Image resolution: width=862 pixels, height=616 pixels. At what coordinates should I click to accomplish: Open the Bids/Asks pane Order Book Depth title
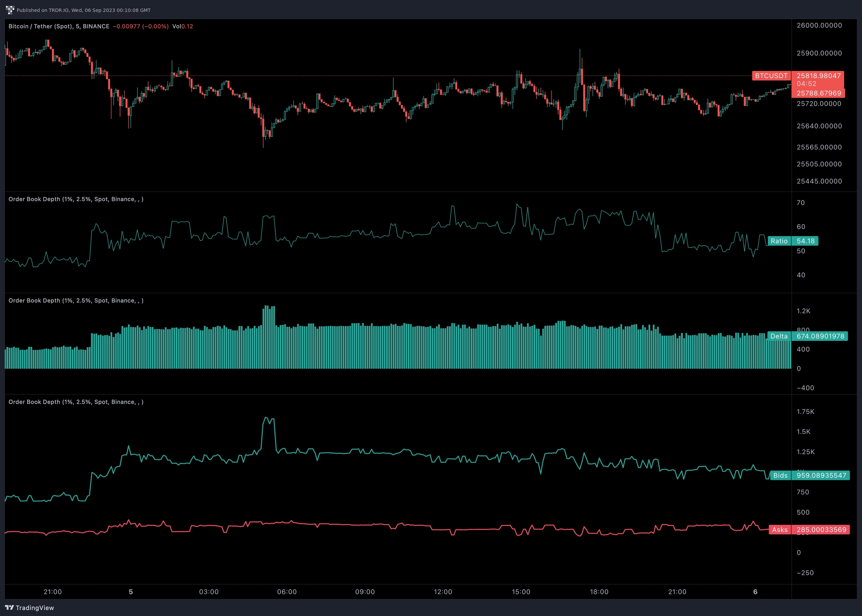coord(76,402)
